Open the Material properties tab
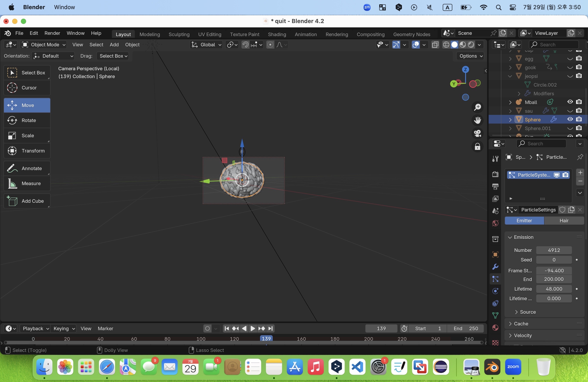 [x=495, y=328]
